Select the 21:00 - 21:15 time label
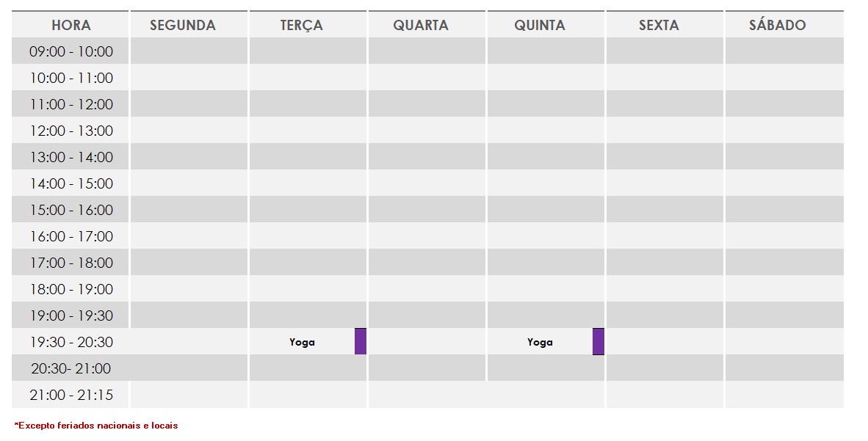The height and width of the screenshot is (441, 868). pyautogui.click(x=71, y=395)
